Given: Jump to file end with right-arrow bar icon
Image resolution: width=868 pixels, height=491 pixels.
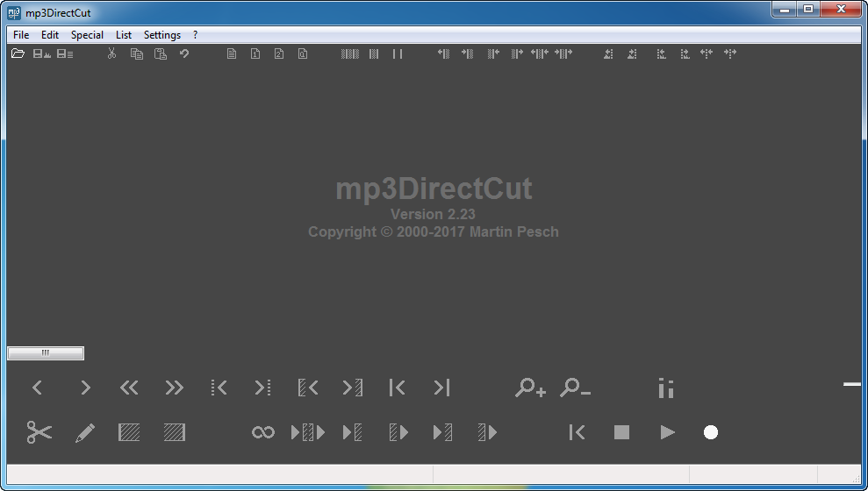Looking at the screenshot, I should click(441, 388).
